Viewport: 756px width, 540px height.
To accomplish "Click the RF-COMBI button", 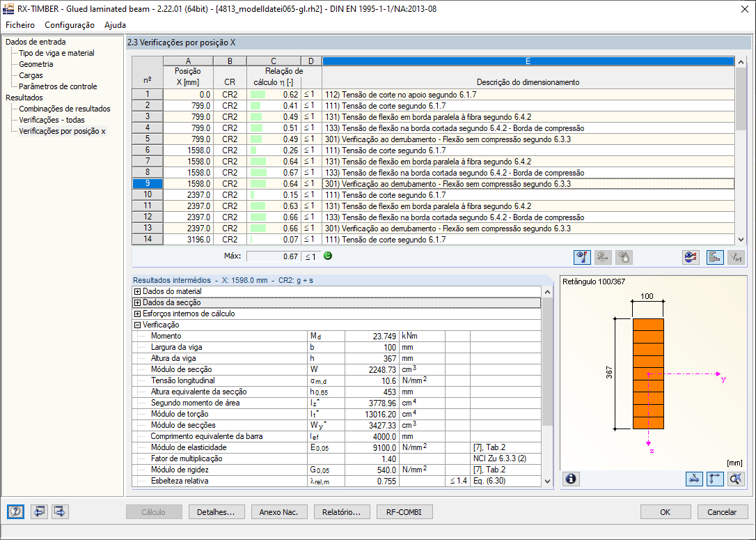I will point(404,512).
